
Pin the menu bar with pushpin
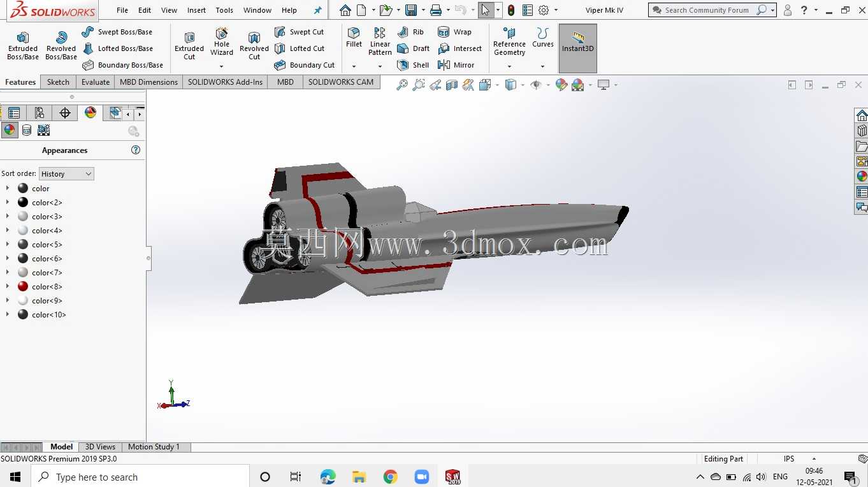[318, 10]
